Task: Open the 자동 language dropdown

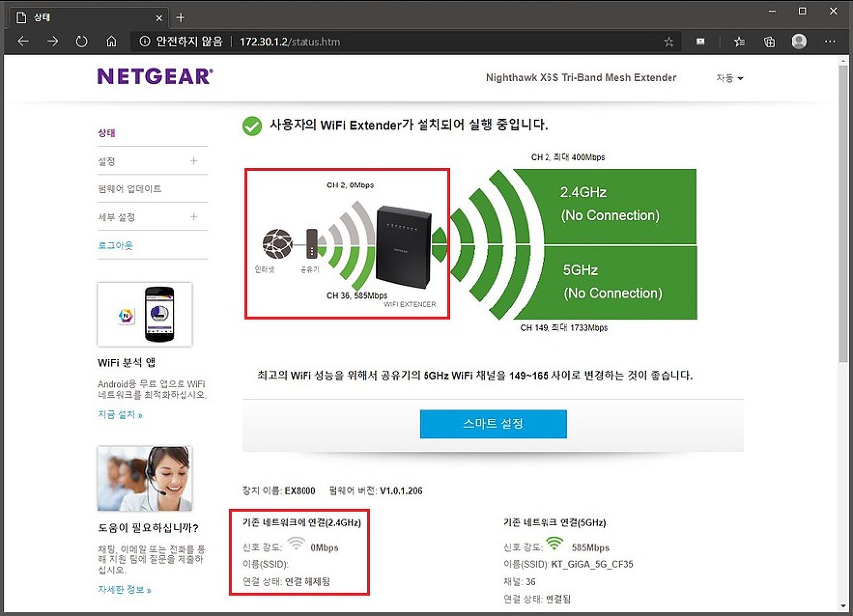Action: (729, 78)
